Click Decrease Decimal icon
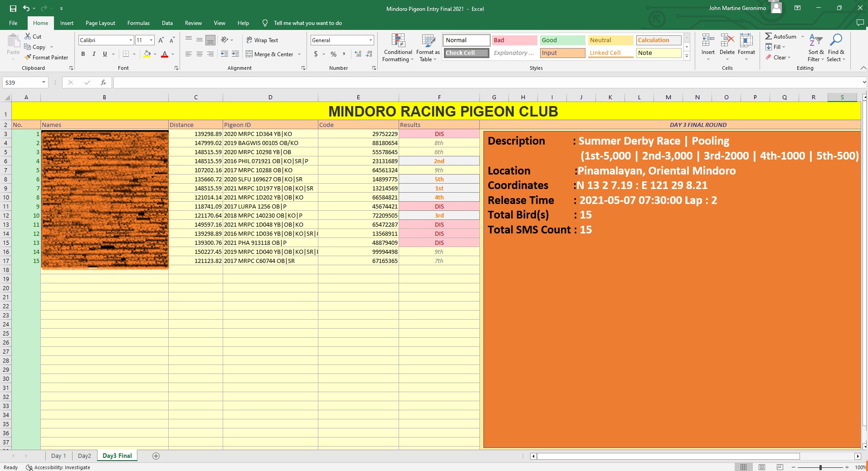 (369, 54)
